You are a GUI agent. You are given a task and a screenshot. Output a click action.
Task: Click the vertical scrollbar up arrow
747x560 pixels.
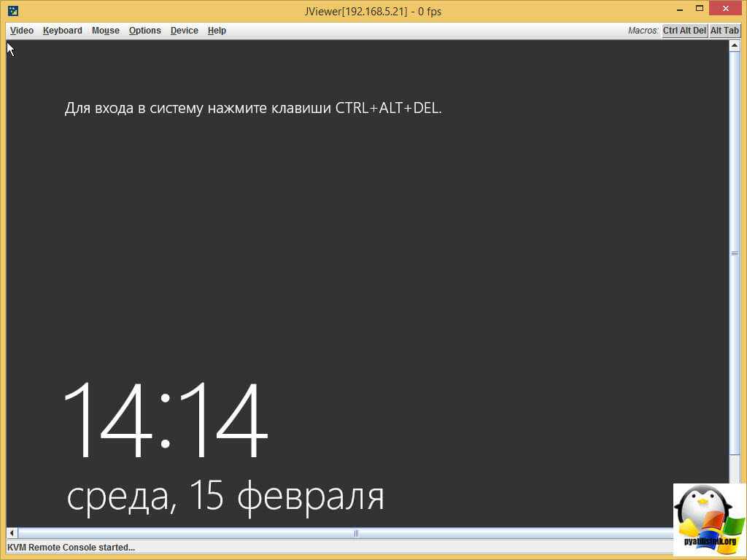click(x=735, y=47)
